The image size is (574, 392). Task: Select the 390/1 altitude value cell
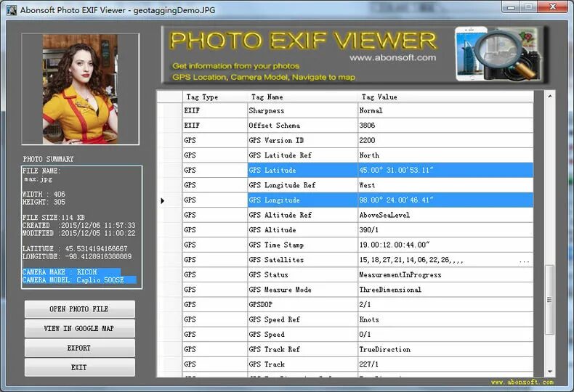click(445, 230)
